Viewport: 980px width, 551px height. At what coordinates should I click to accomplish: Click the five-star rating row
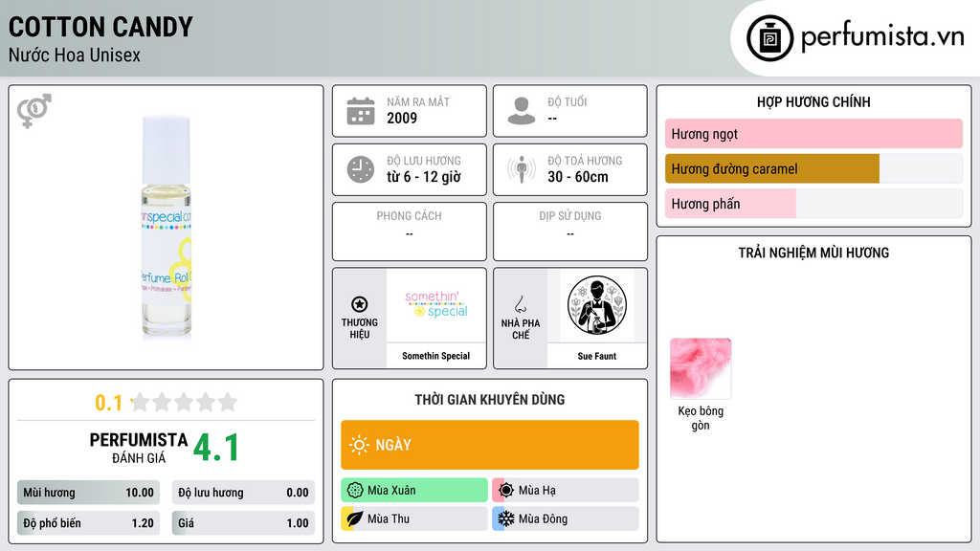click(x=185, y=402)
